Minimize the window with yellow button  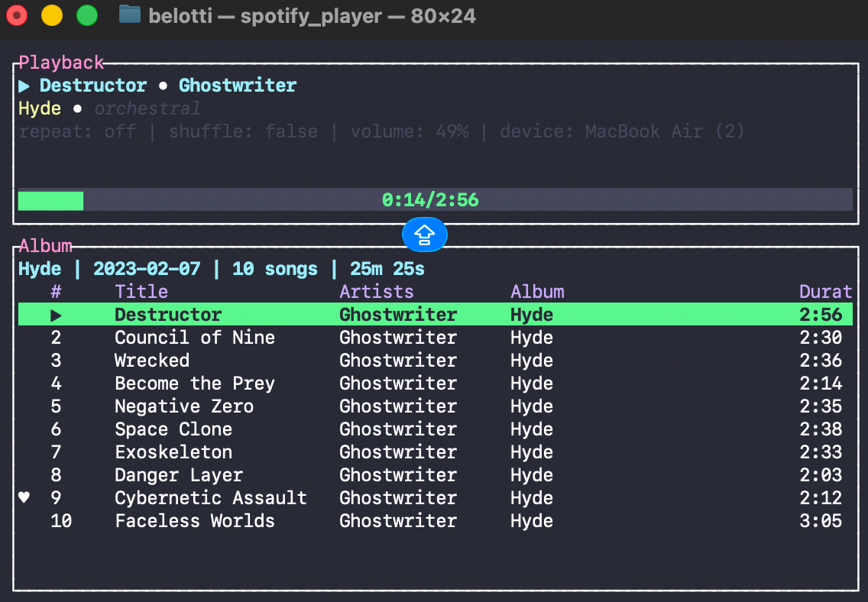(x=52, y=15)
